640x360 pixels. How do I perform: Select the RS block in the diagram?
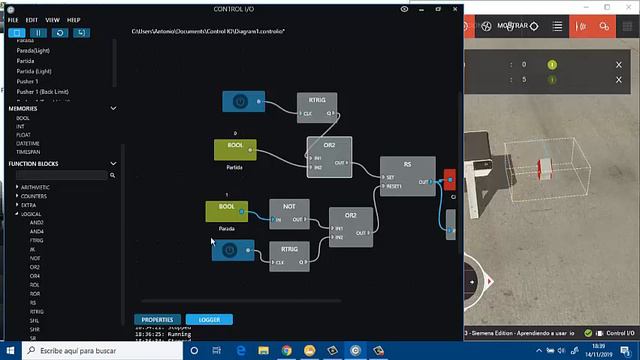coord(407,176)
